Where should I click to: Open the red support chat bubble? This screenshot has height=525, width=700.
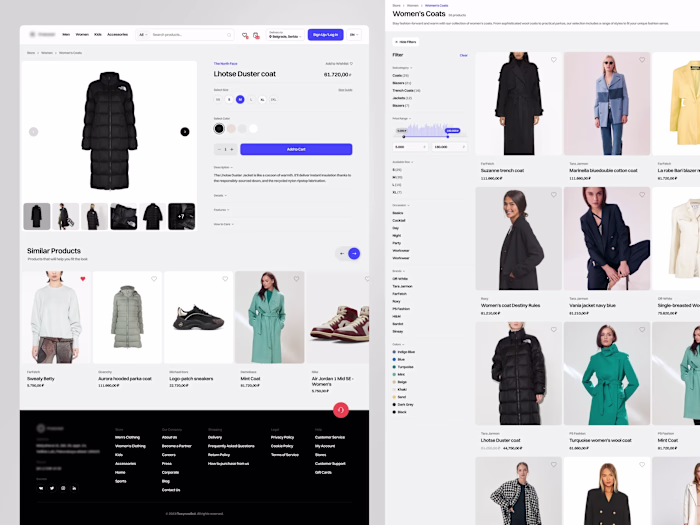coord(341,410)
